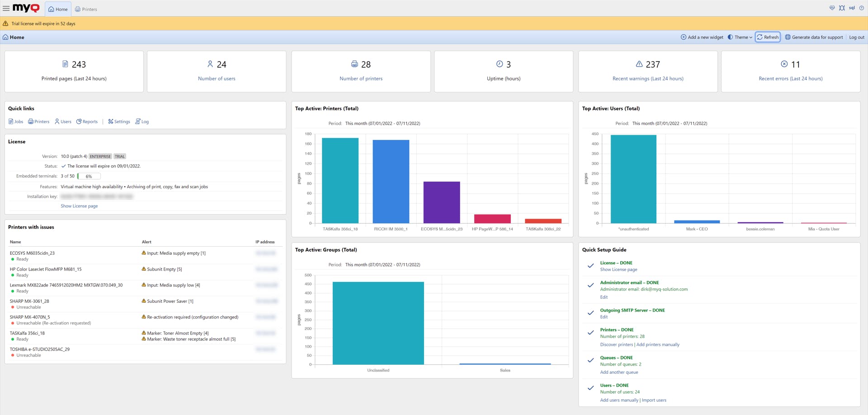Click the MyQ logo
This screenshot has height=415, width=868.
tap(26, 8)
